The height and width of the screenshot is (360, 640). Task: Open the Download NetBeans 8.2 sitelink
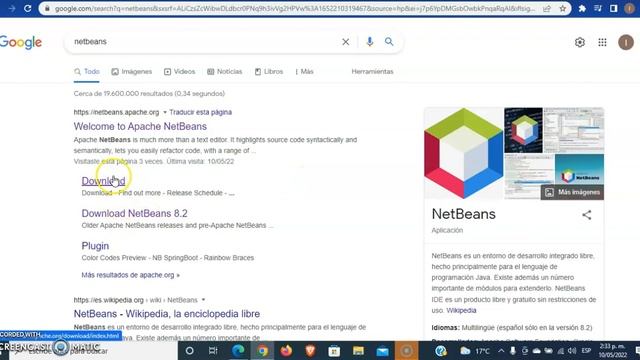[134, 213]
